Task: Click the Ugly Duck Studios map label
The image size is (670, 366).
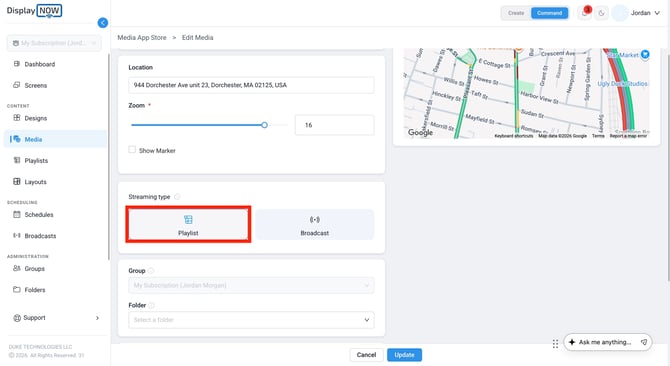Action: 622,84
